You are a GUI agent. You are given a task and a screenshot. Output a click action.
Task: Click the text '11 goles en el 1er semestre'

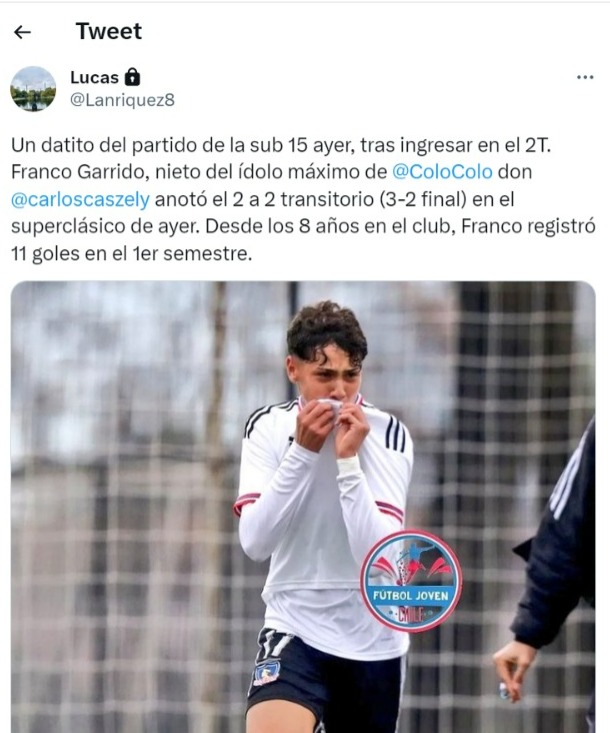click(131, 254)
